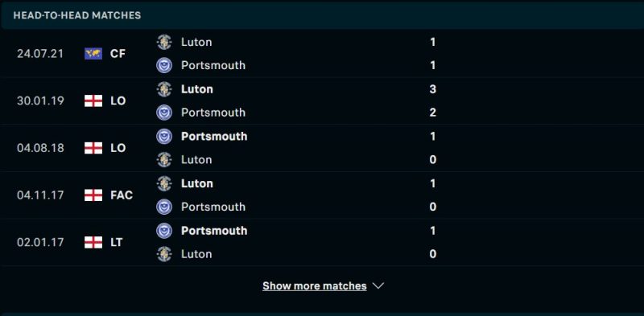The width and height of the screenshot is (644, 316).
Task: Click Luton crest in 04.11.17 match
Action: (x=164, y=183)
